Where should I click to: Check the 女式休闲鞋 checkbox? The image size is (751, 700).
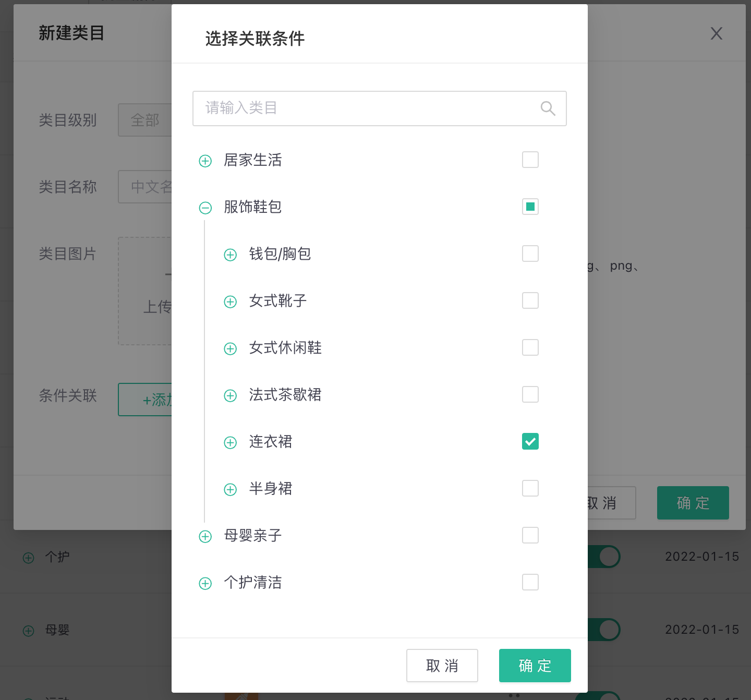[x=530, y=347]
